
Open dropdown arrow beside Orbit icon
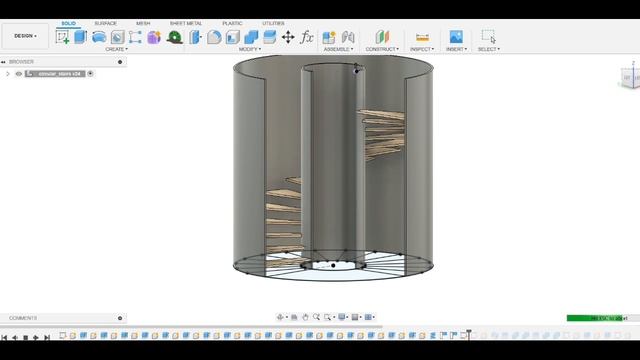tap(287, 317)
